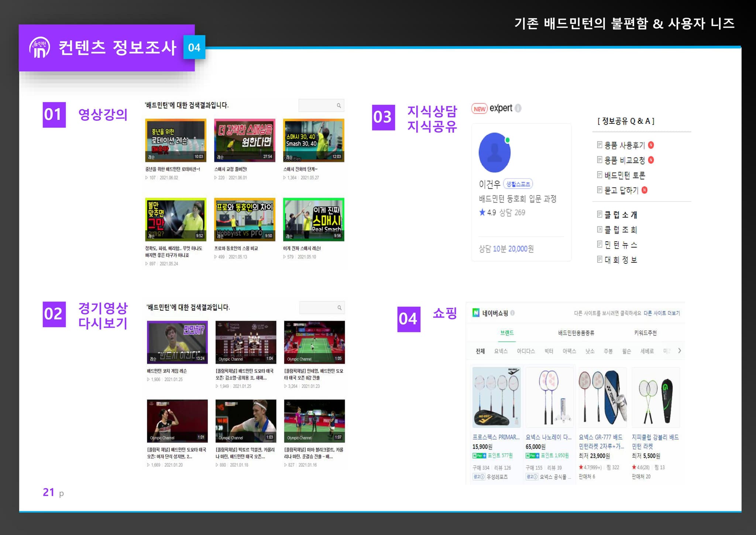Open the 이게 진짜 스매시 video thumbnail
This screenshot has height=535, width=756.
pyautogui.click(x=314, y=219)
